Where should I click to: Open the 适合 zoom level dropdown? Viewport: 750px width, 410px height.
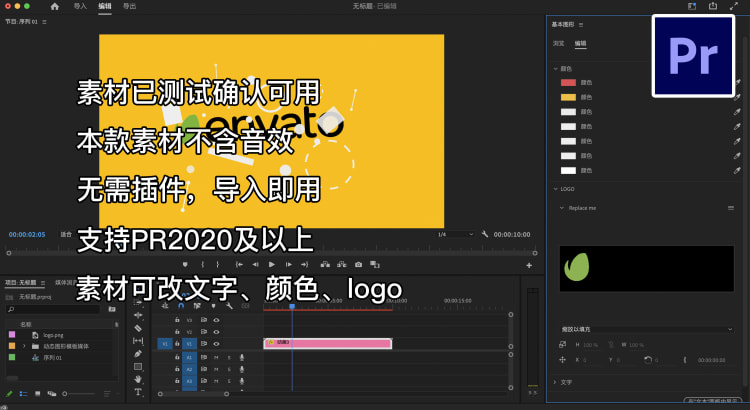[66, 234]
